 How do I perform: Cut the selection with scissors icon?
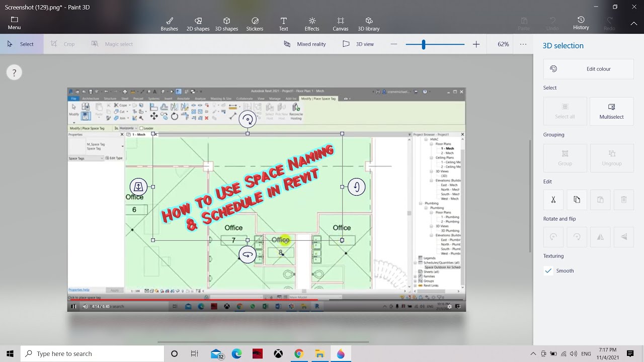pyautogui.click(x=553, y=200)
